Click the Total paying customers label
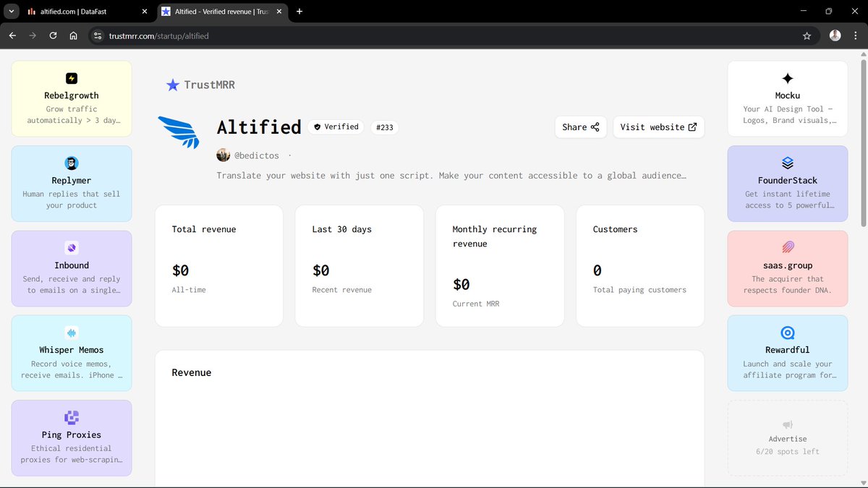The image size is (868, 488). (639, 290)
